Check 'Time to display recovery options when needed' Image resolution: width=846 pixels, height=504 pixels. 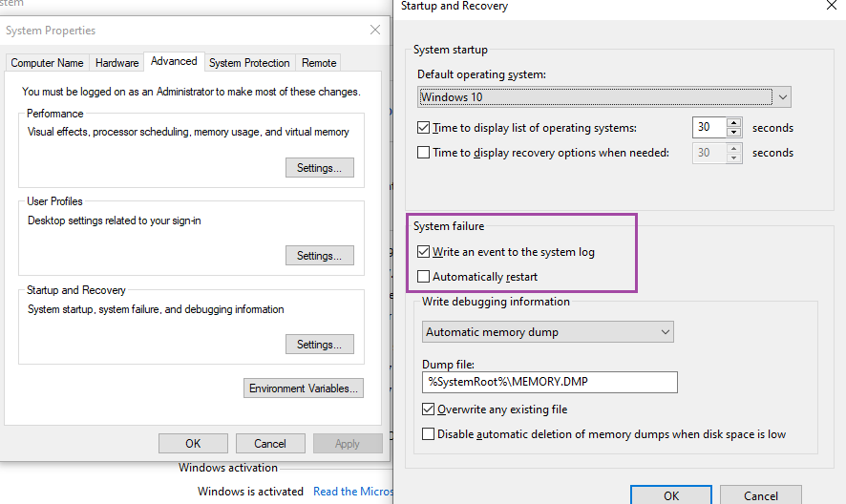pos(424,153)
